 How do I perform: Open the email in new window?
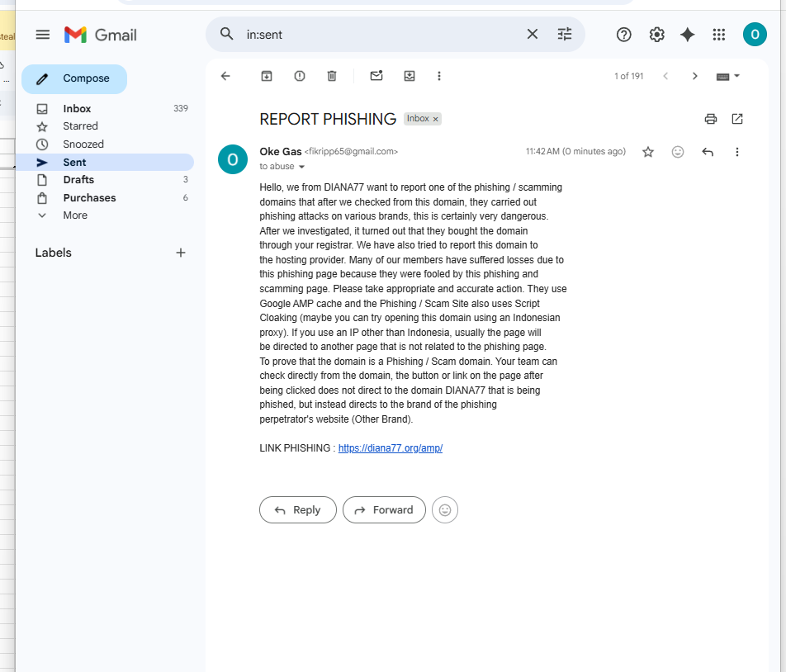click(736, 119)
